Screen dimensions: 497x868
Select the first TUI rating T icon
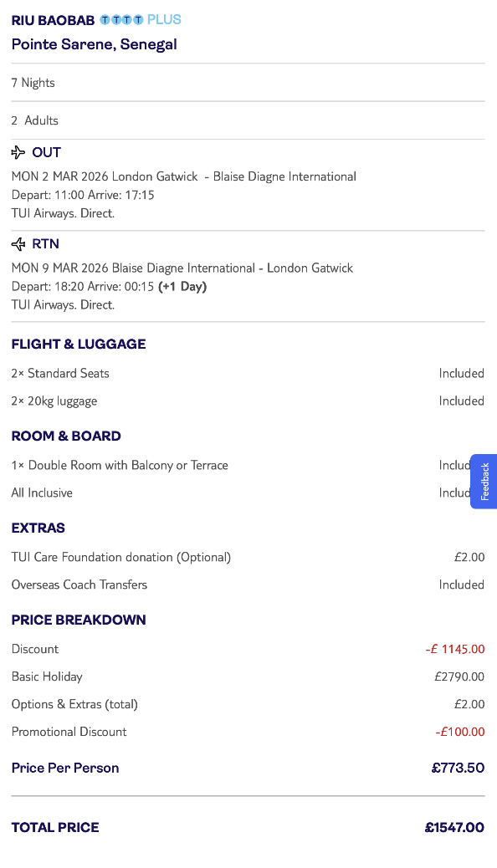tap(104, 18)
